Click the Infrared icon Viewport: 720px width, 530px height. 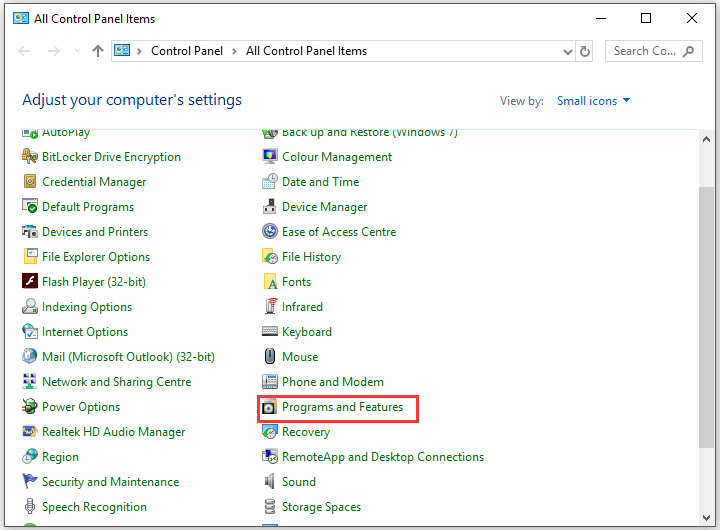click(270, 306)
